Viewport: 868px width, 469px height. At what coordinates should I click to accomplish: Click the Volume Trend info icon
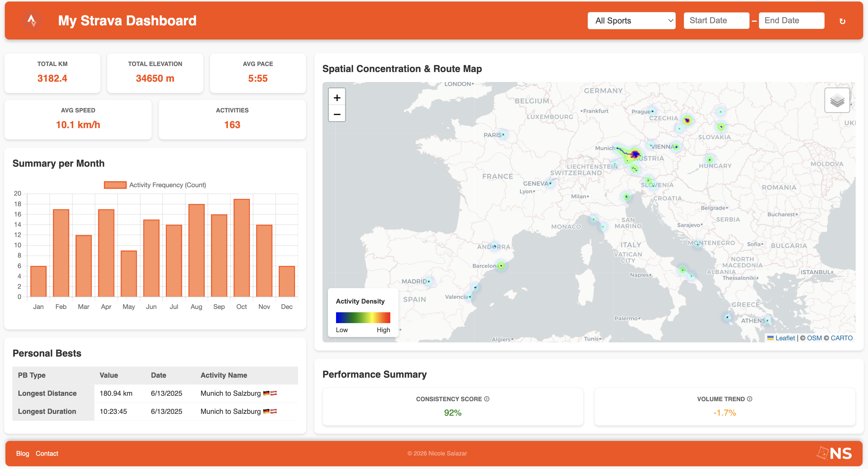coord(750,398)
